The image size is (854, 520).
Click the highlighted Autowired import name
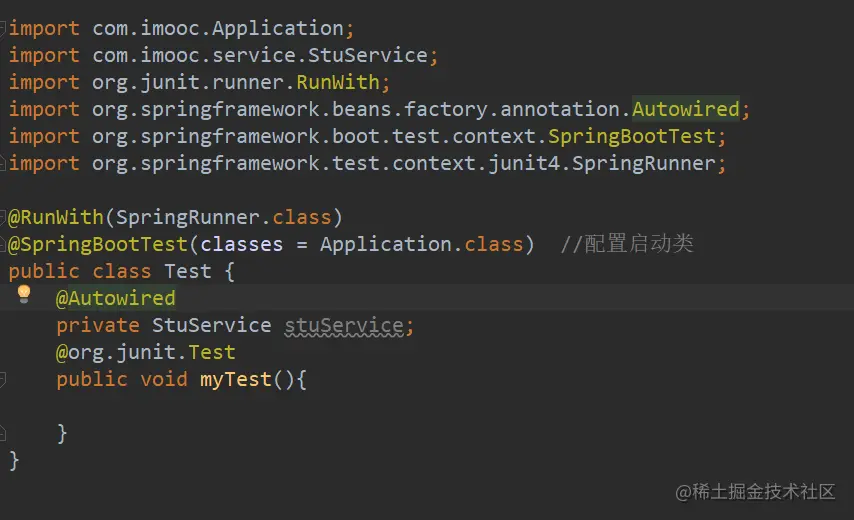(x=685, y=109)
